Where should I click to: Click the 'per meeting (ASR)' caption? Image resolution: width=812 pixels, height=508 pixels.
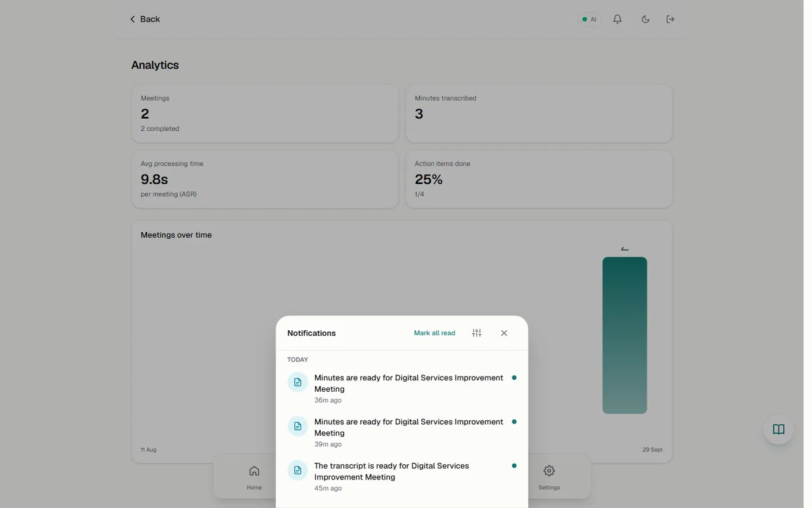pyautogui.click(x=169, y=194)
